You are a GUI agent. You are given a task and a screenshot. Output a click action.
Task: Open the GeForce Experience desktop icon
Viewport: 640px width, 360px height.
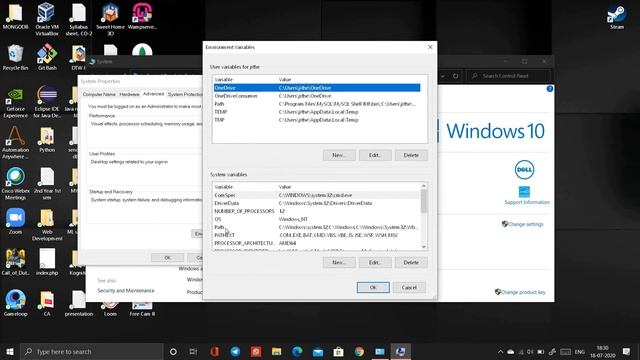coord(16,103)
